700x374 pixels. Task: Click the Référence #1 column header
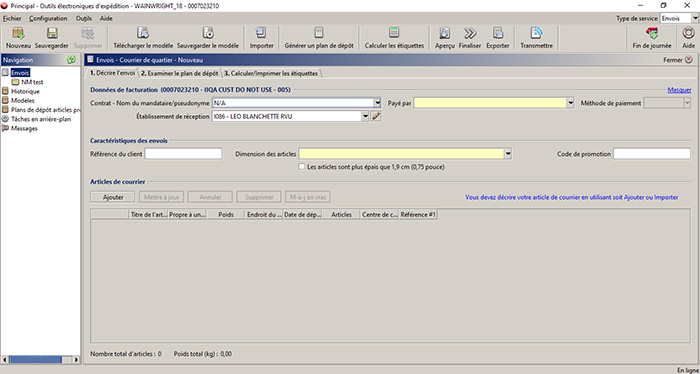coord(418,215)
